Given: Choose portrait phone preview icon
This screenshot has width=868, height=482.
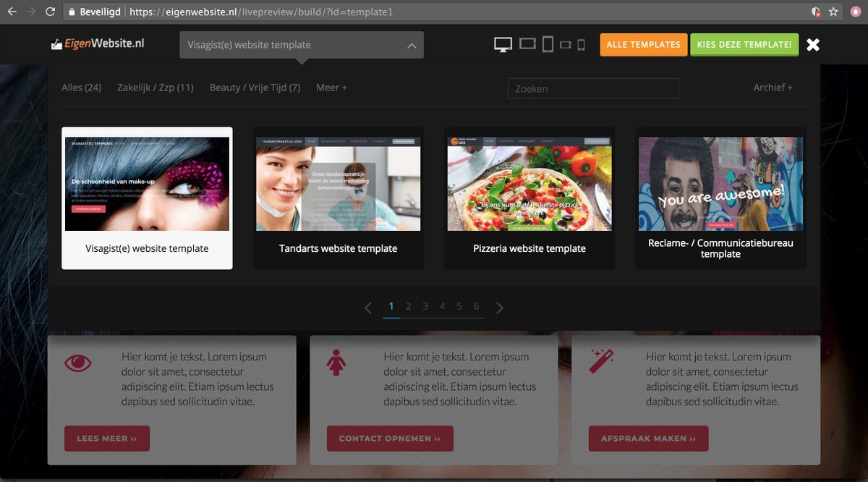Looking at the screenshot, I should 581,45.
